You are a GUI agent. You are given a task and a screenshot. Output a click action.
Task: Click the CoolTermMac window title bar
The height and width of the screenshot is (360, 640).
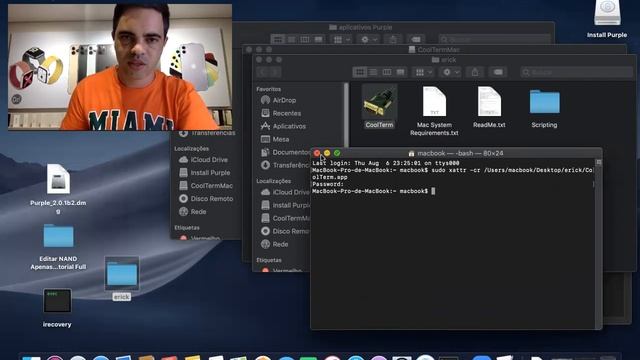pyautogui.click(x=434, y=50)
